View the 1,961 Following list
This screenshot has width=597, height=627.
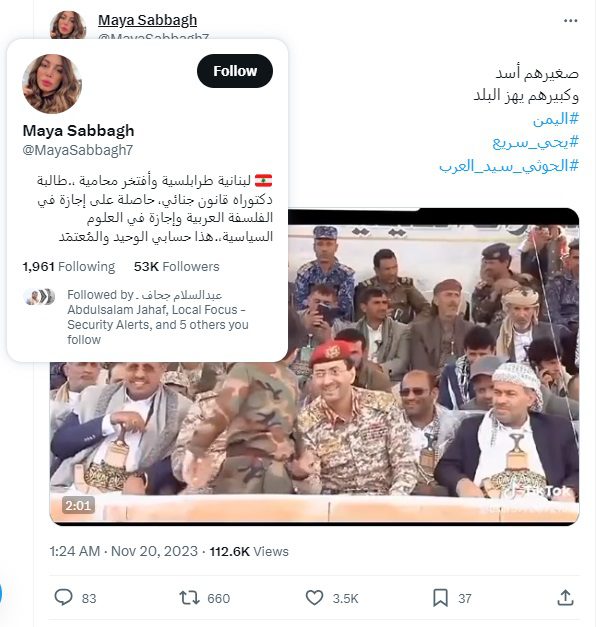click(69, 266)
